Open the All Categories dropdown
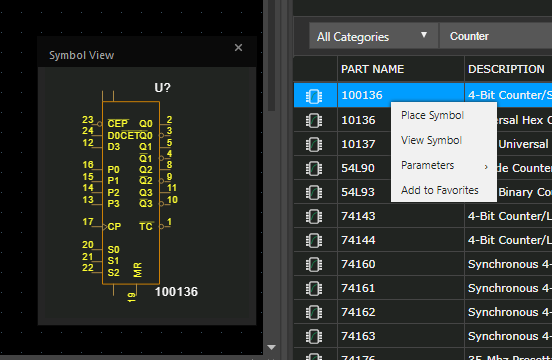 [374, 36]
